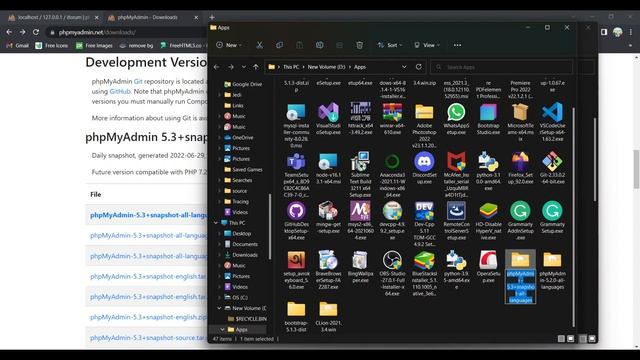The height and width of the screenshot is (360, 640).
Task: Open the CLion-2021.3.4.win folder
Action: point(328,316)
